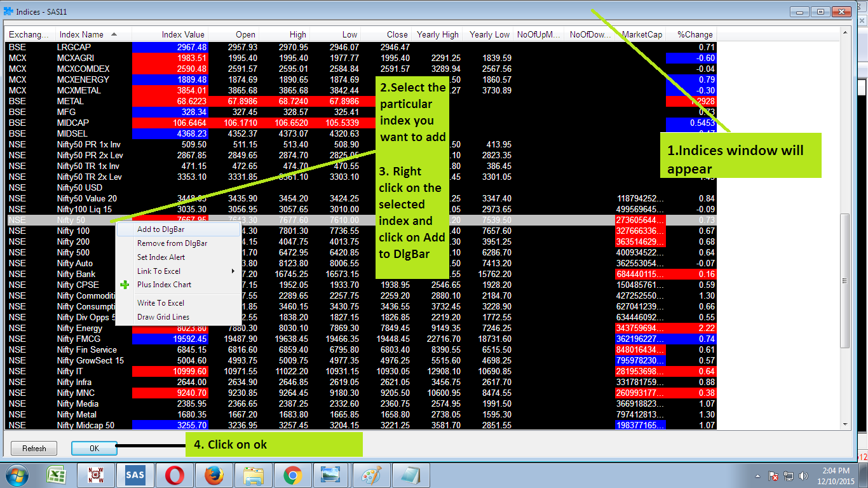Open the NOW application taskbar icon
868x488 pixels.
click(x=97, y=475)
